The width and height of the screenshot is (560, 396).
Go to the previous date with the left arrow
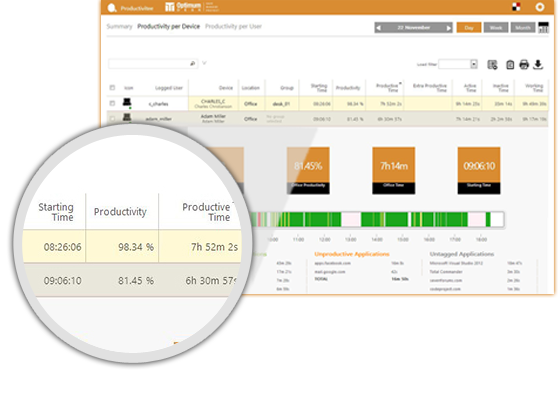tap(379, 28)
